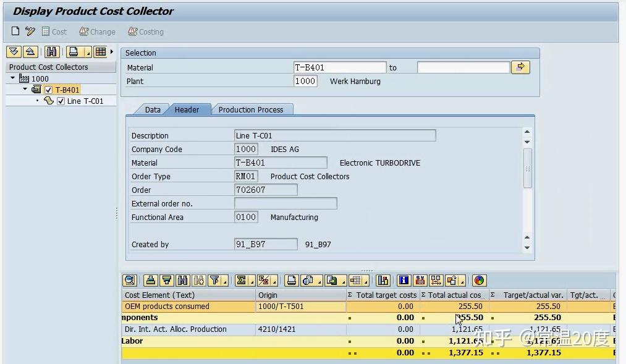Screen dimensions: 626x364
Task: Open the colored Graphic chart icon in the list toolbar
Action: pyautogui.click(x=479, y=280)
